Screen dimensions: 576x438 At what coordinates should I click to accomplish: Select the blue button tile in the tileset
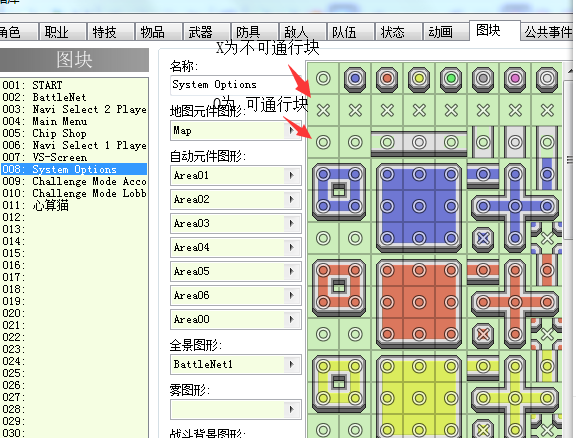tap(355, 78)
